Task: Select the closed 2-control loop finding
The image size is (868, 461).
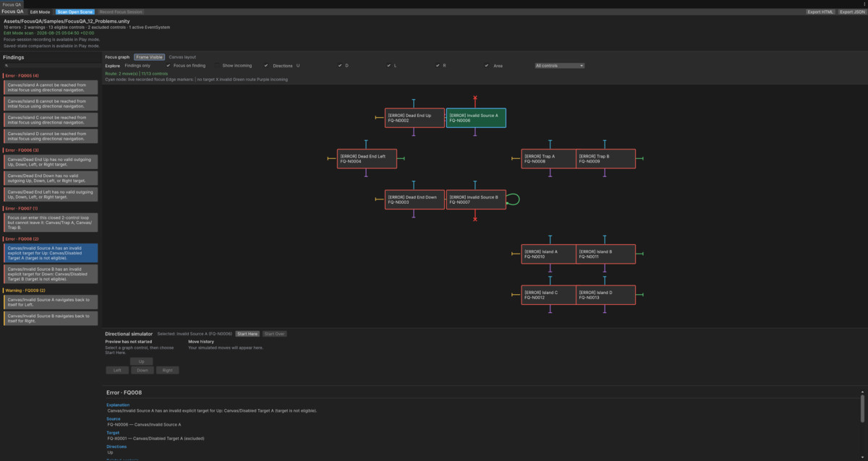Action: [x=51, y=222]
